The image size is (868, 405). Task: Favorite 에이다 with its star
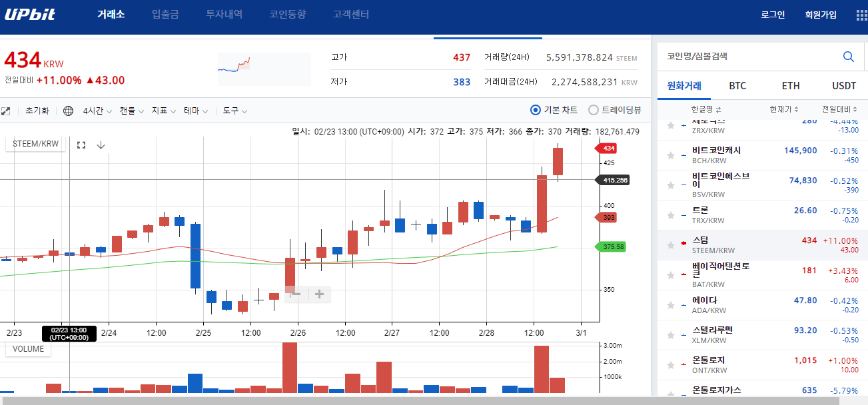[x=671, y=305]
